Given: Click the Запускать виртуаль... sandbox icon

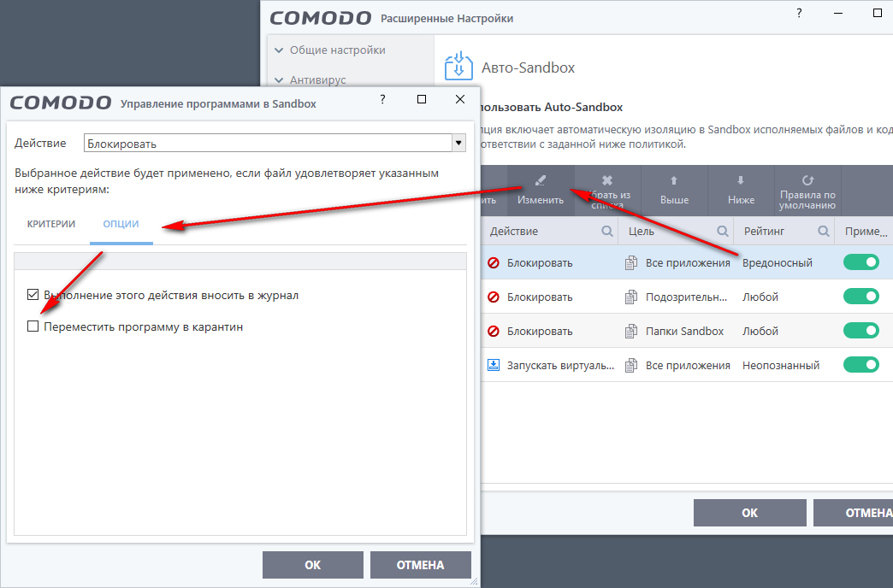Looking at the screenshot, I should (494, 365).
